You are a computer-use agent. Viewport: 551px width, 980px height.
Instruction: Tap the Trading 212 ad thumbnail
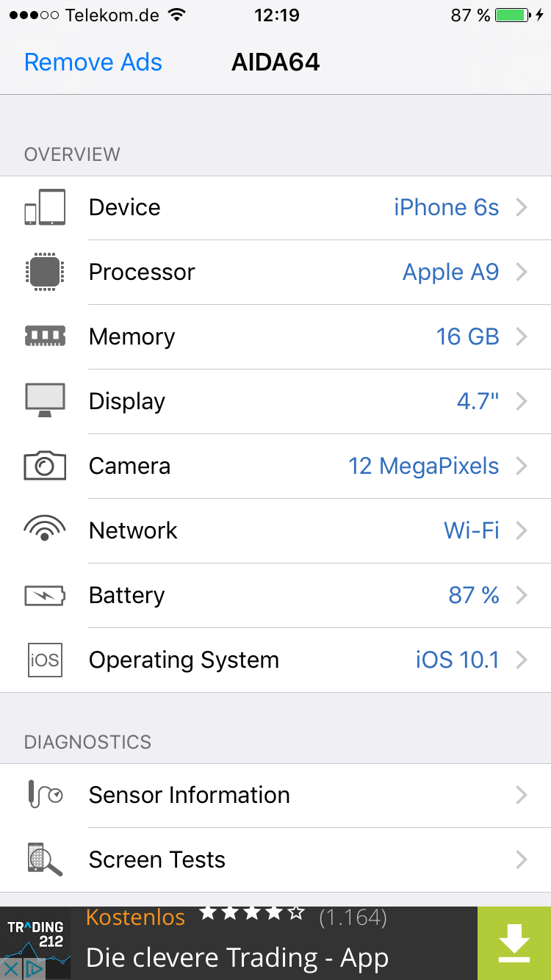click(x=35, y=934)
